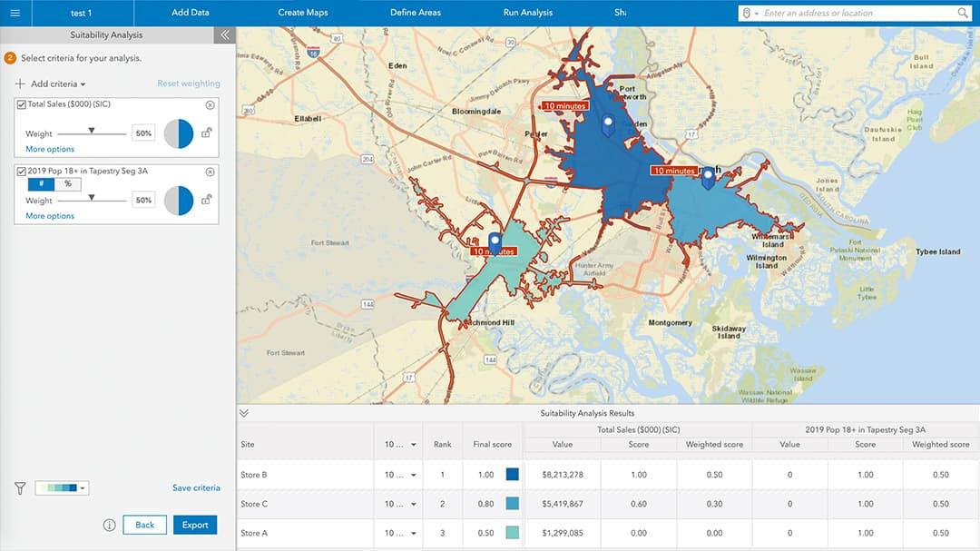Image resolution: width=980 pixels, height=551 pixels.
Task: Switch to the percent (%) toggle
Action: tap(67, 184)
